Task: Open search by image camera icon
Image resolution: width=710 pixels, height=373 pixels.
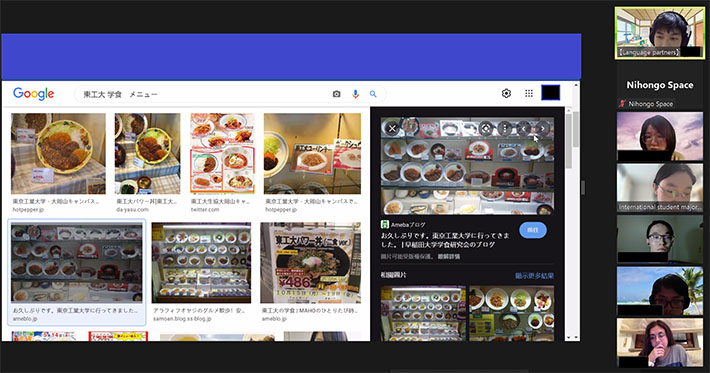Action: tap(336, 94)
